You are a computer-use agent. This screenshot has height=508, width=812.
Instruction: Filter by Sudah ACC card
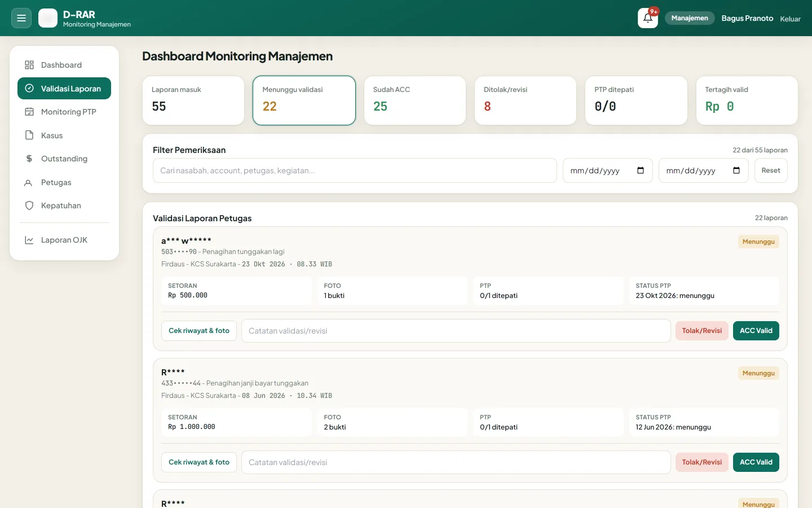click(x=415, y=100)
